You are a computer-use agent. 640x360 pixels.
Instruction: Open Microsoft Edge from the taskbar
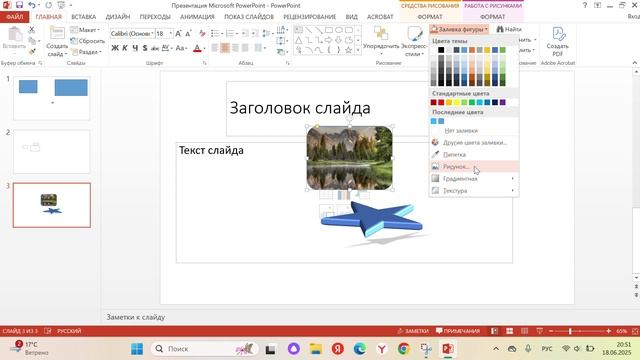tap(360, 349)
